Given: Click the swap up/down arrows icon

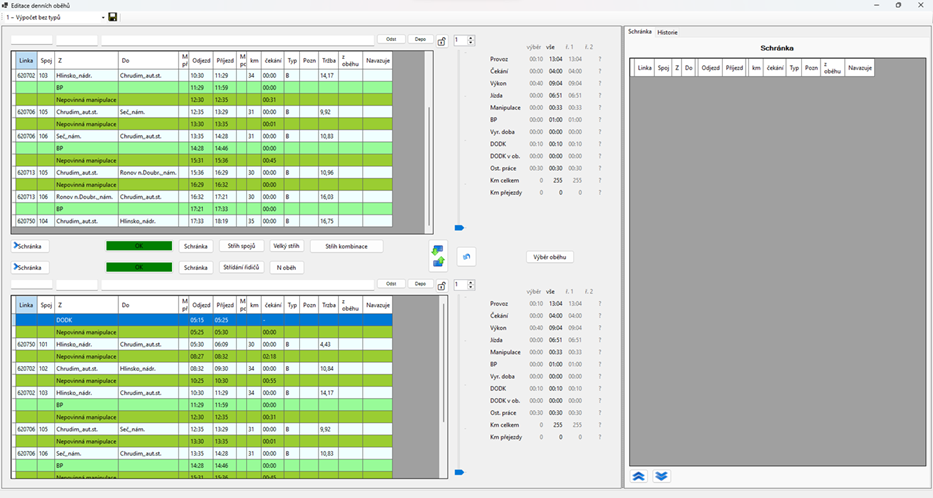Looking at the screenshot, I should (438, 256).
